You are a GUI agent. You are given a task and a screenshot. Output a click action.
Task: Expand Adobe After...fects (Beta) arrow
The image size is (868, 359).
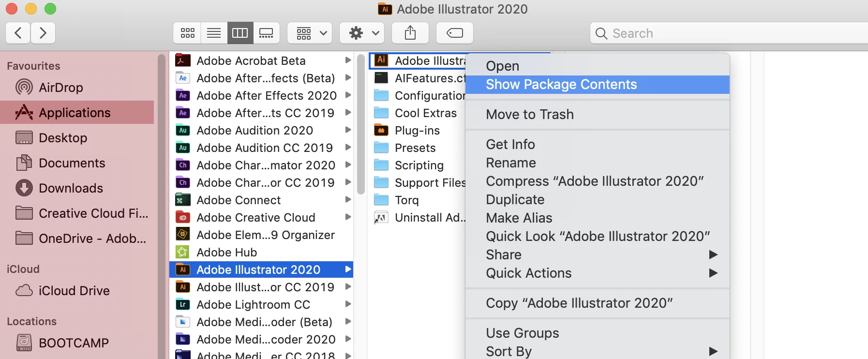pos(347,78)
